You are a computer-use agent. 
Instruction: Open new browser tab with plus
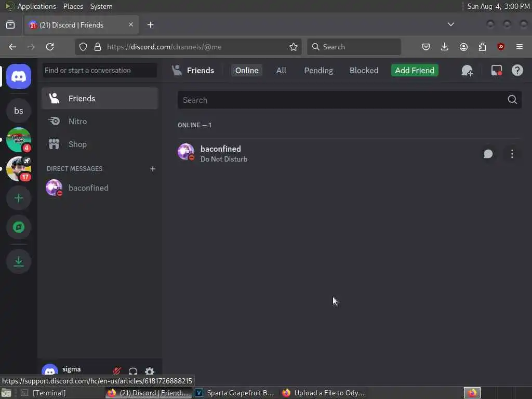pos(150,25)
